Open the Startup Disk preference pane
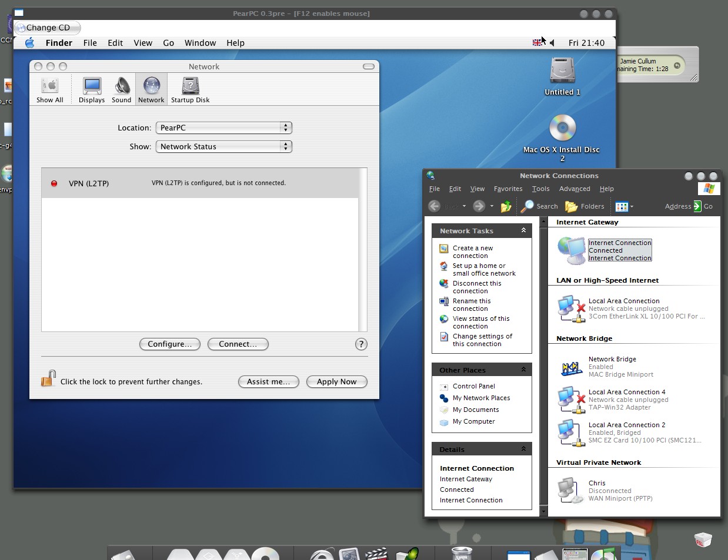 190,90
